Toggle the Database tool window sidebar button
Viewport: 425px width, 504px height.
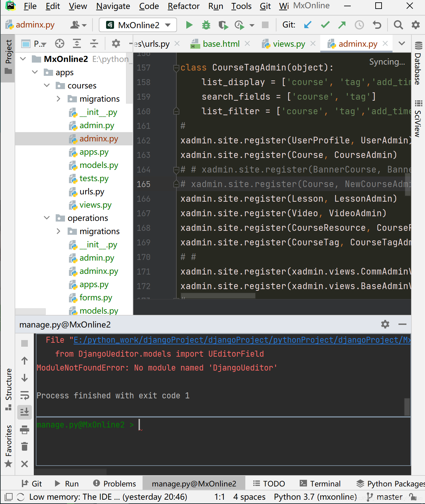418,64
